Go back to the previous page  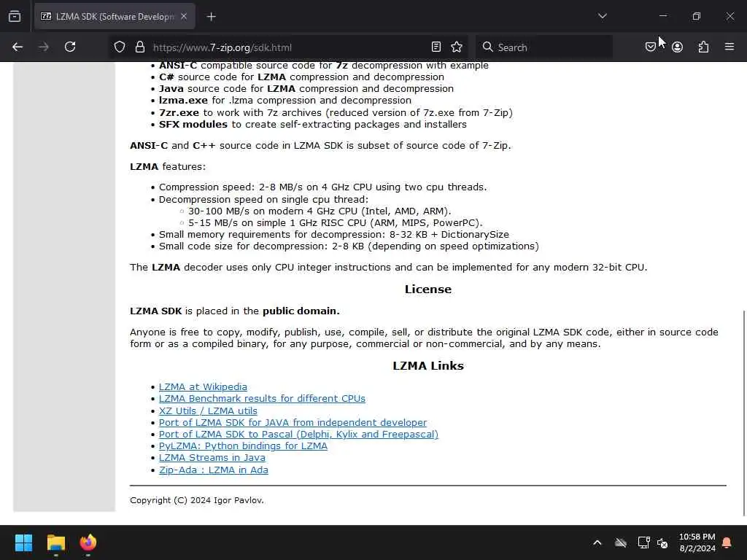click(x=18, y=47)
